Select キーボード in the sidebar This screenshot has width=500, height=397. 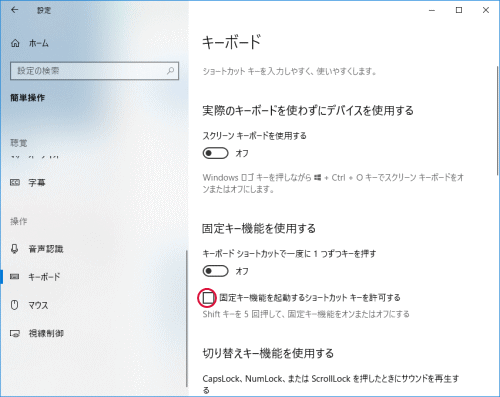tap(44, 276)
